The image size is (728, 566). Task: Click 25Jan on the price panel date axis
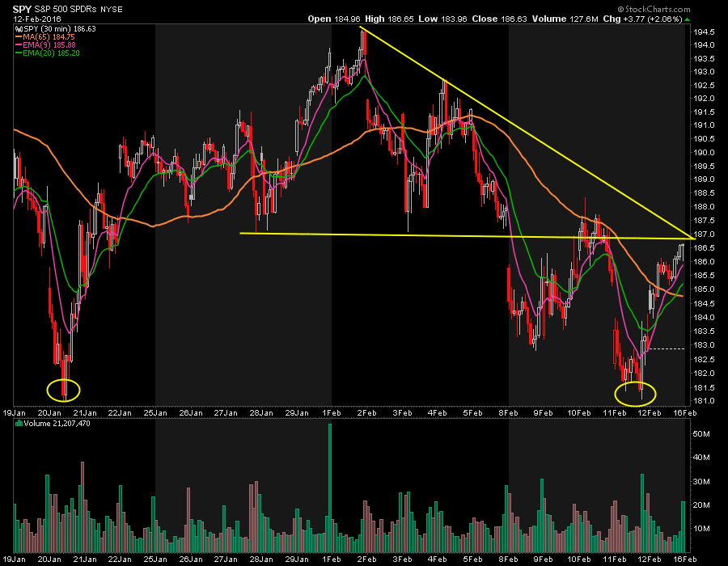[x=155, y=413]
